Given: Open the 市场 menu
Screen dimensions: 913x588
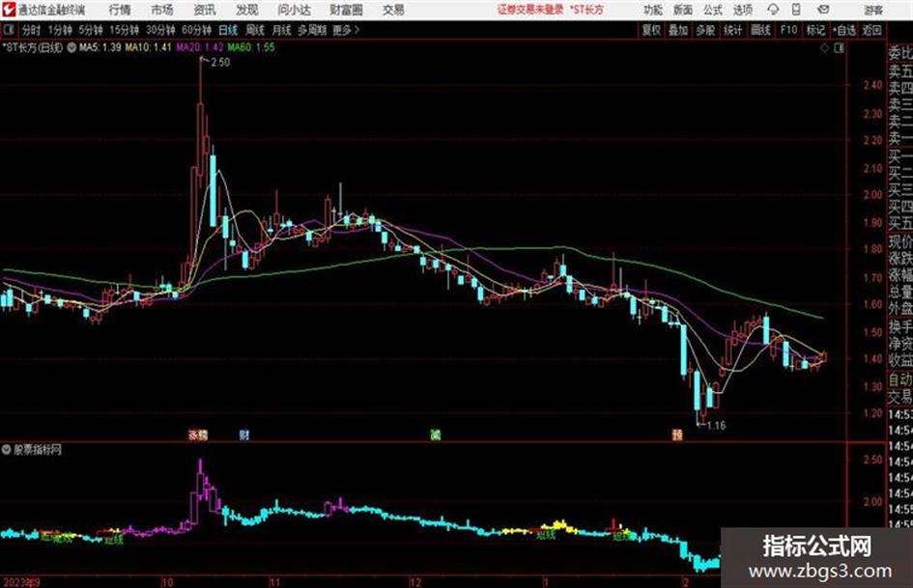Looking at the screenshot, I should point(162,10).
